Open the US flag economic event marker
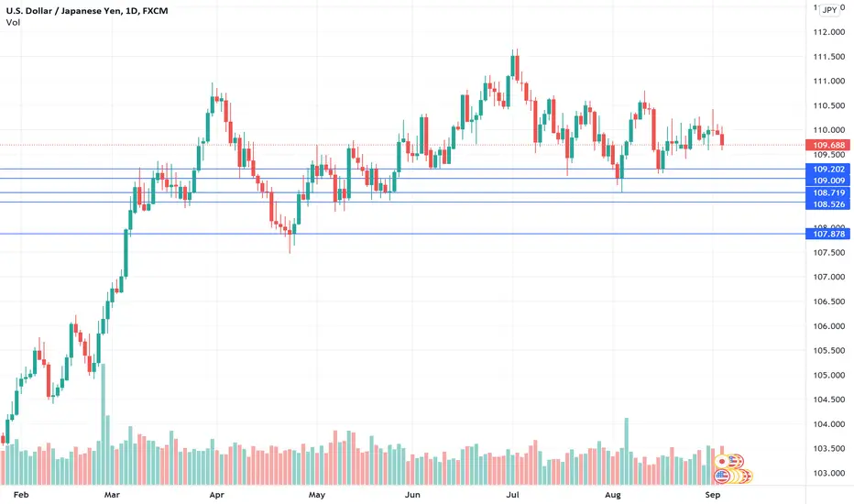 click(x=722, y=477)
